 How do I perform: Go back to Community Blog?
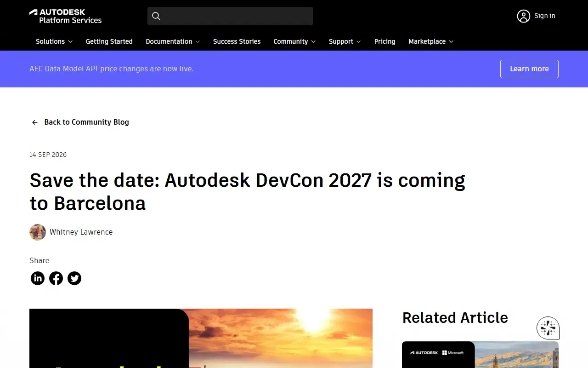pyautogui.click(x=86, y=122)
